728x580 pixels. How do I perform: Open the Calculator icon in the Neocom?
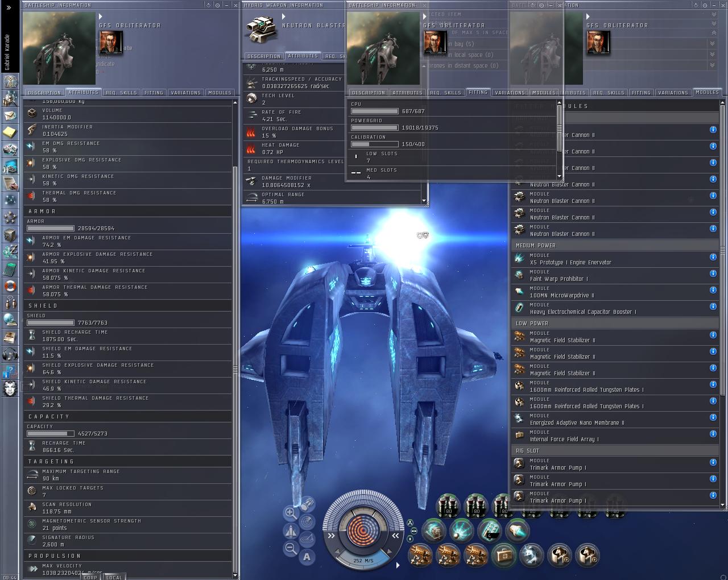(10, 269)
